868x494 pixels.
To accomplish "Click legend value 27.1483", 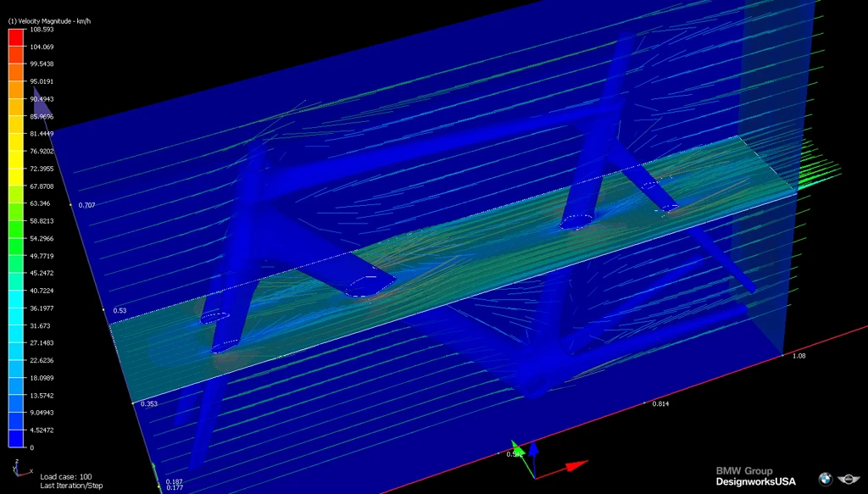I will [x=42, y=342].
